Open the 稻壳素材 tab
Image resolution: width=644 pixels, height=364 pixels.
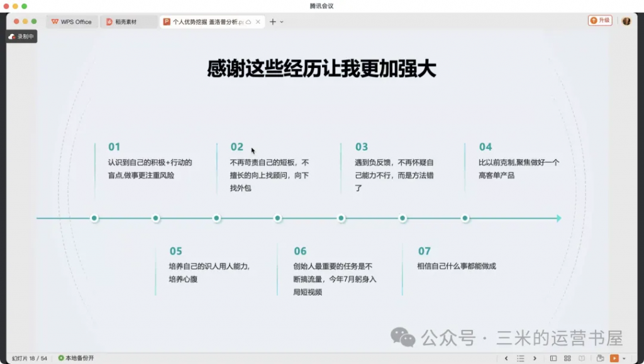126,22
